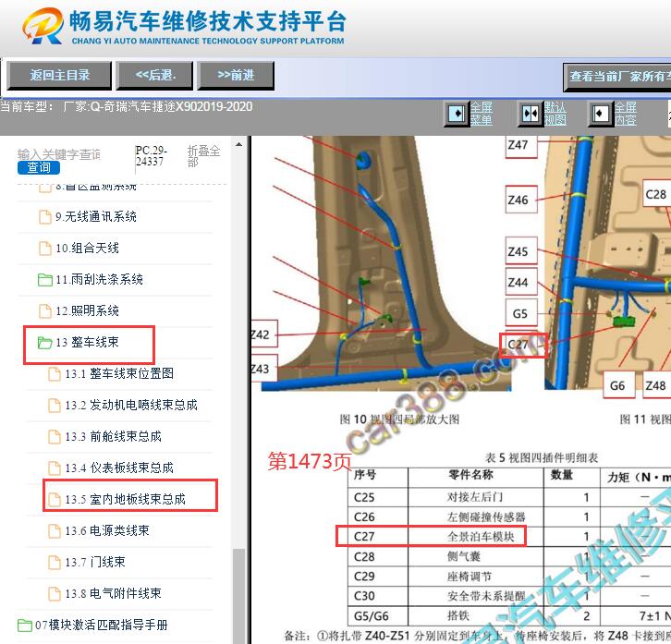Click the document icon beside 13.4 仪表板线束总成
Screen dimensions: 671x644
(x=55, y=468)
